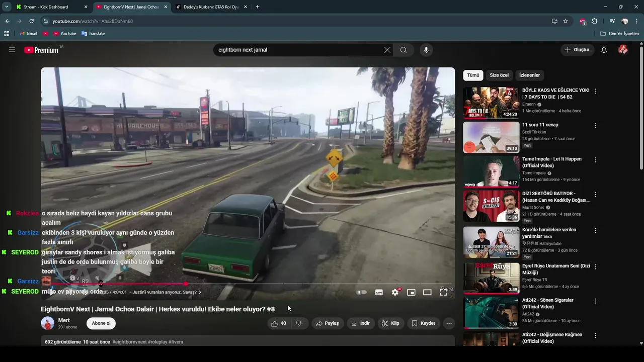Open the Chrome apps grid shortcut
644x362 pixels.
[x=7, y=33]
